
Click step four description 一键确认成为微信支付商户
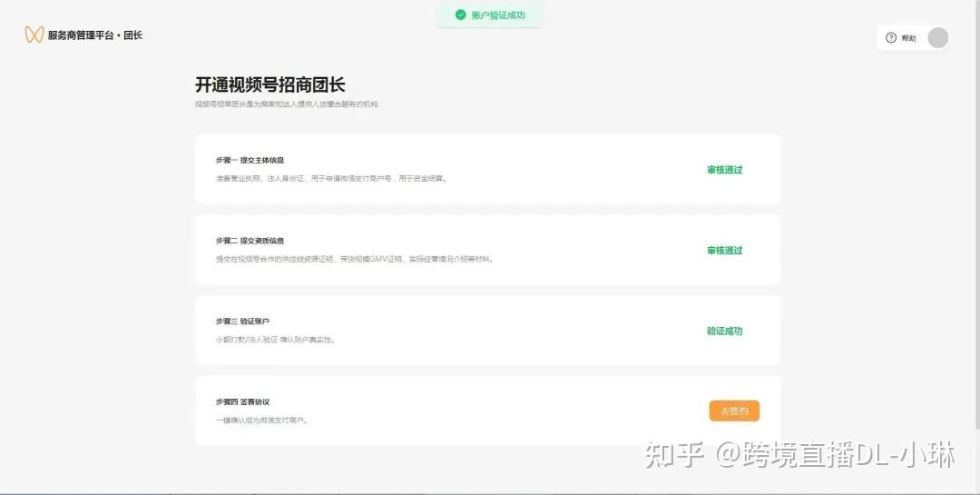pos(262,420)
